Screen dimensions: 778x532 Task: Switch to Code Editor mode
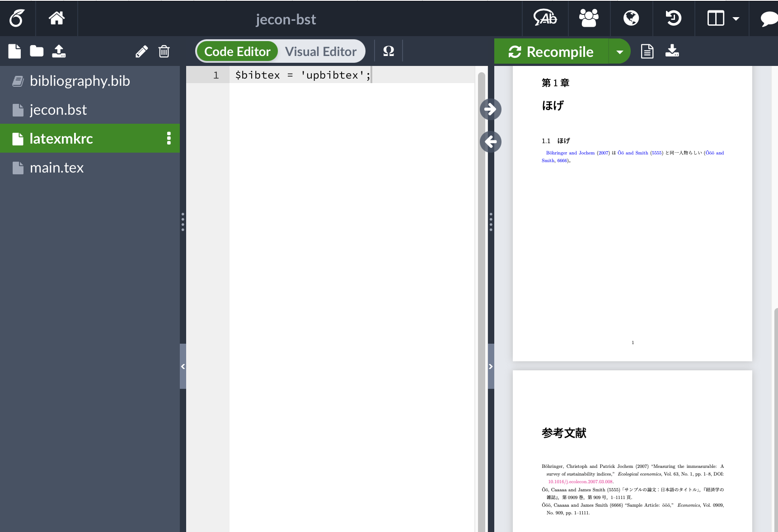click(237, 51)
